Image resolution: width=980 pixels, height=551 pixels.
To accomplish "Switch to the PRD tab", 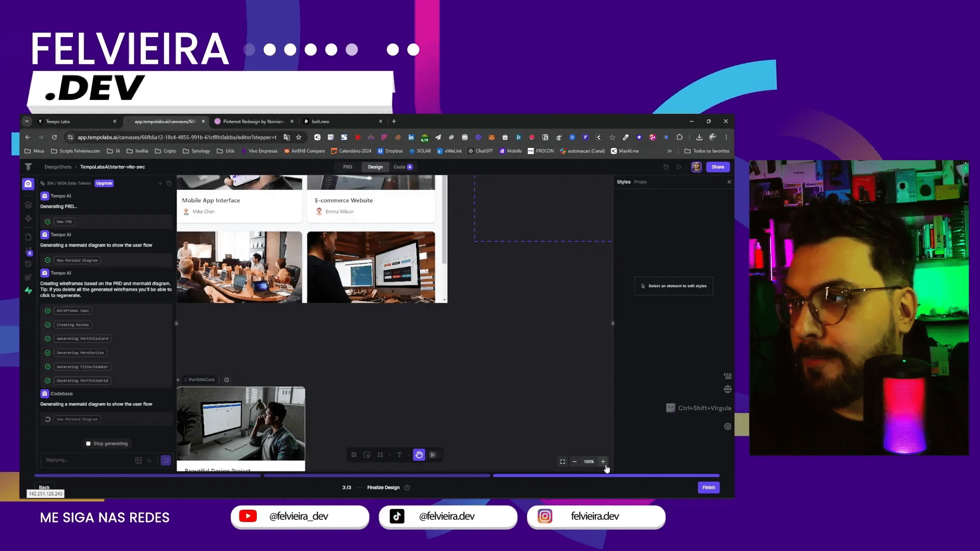I will [x=348, y=167].
